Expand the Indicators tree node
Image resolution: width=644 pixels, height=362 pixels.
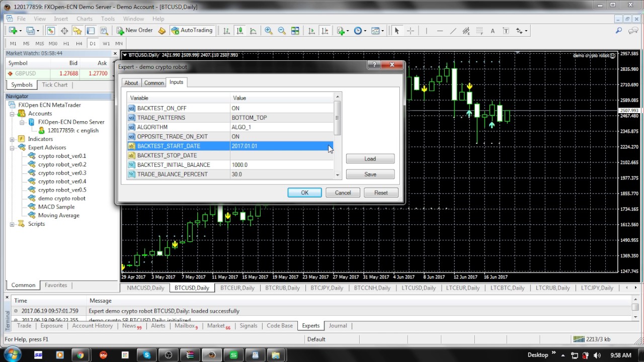[12, 139]
